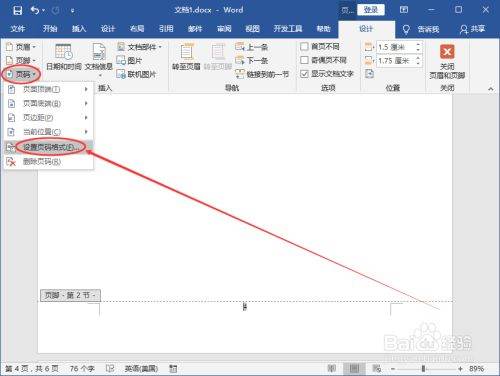Viewport: 500px width, 376px height.
Task: Open the undo history dropdown arrow
Action: (43, 11)
